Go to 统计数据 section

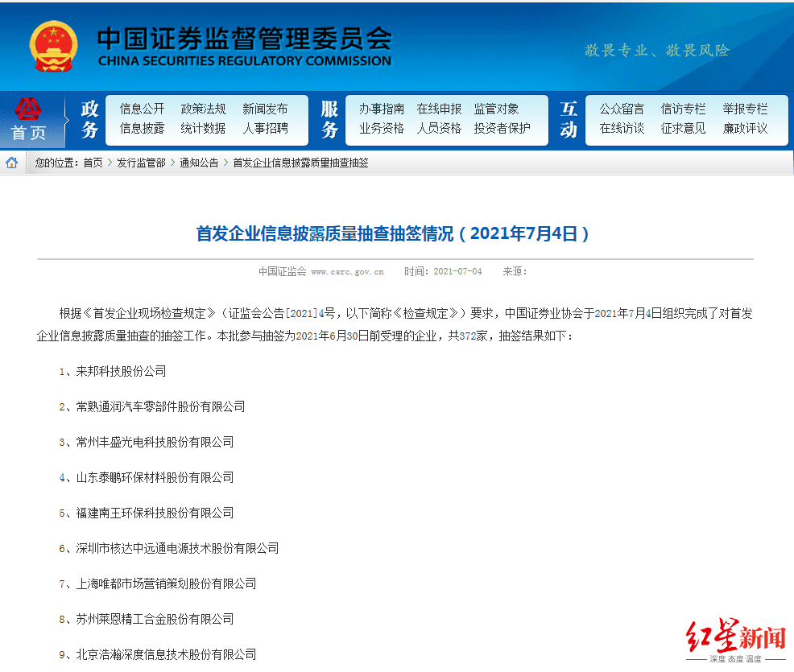click(x=203, y=129)
